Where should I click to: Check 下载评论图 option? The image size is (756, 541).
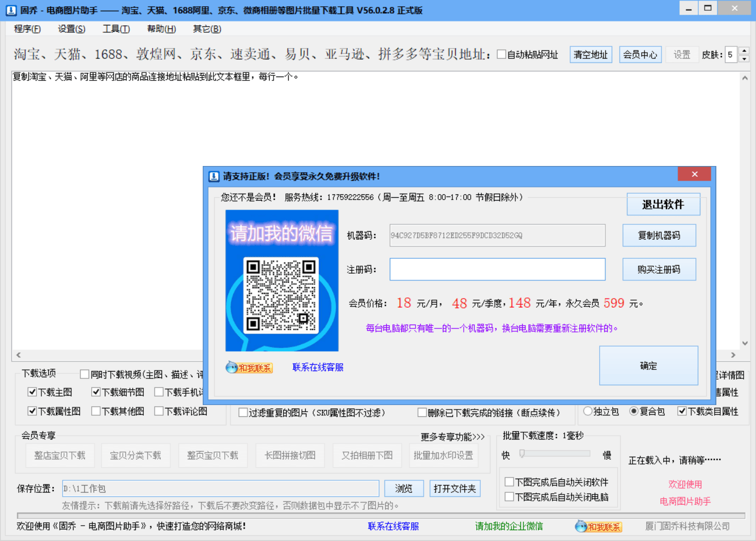(159, 411)
